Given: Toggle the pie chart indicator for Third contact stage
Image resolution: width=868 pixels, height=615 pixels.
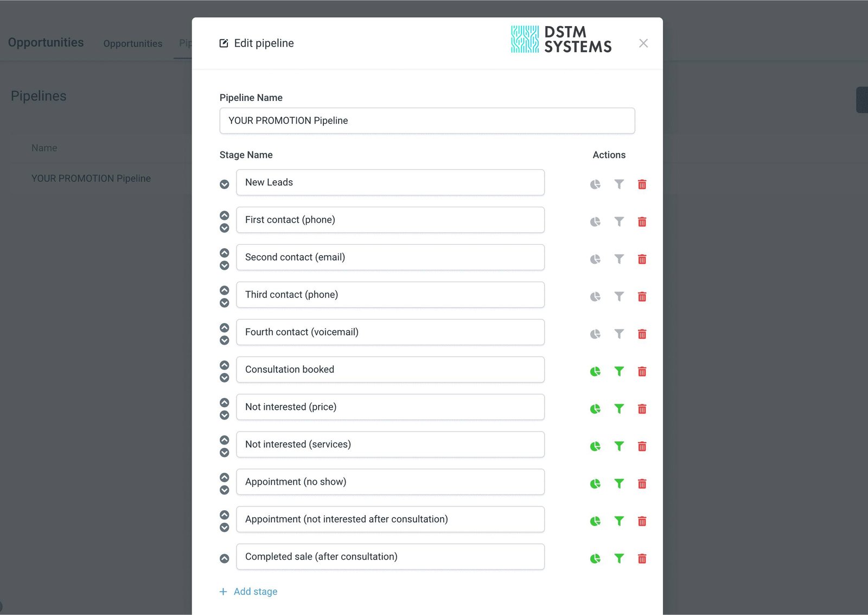Looking at the screenshot, I should pos(595,296).
